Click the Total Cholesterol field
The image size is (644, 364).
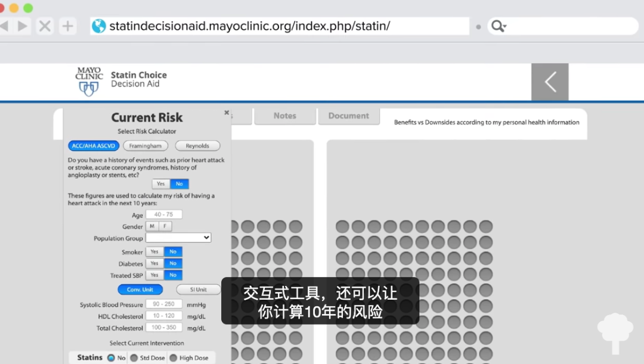164,328
